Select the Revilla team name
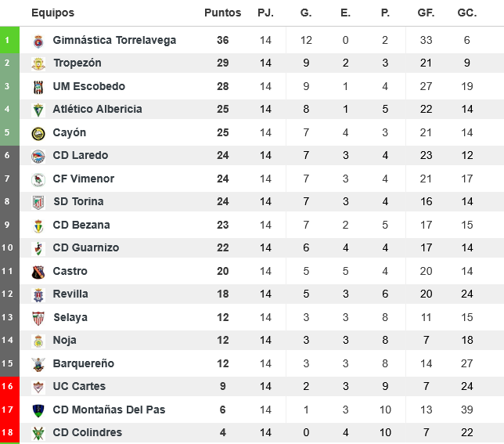Screen dimensions: 504x444 click(70, 294)
